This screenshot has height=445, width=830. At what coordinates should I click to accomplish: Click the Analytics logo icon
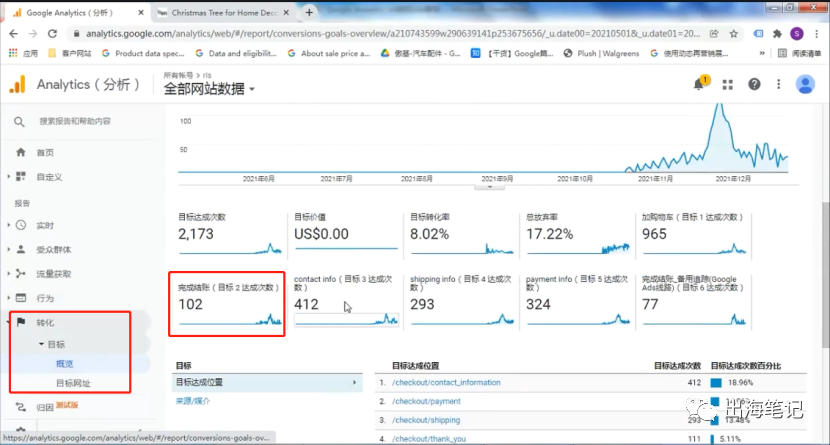tap(17, 84)
